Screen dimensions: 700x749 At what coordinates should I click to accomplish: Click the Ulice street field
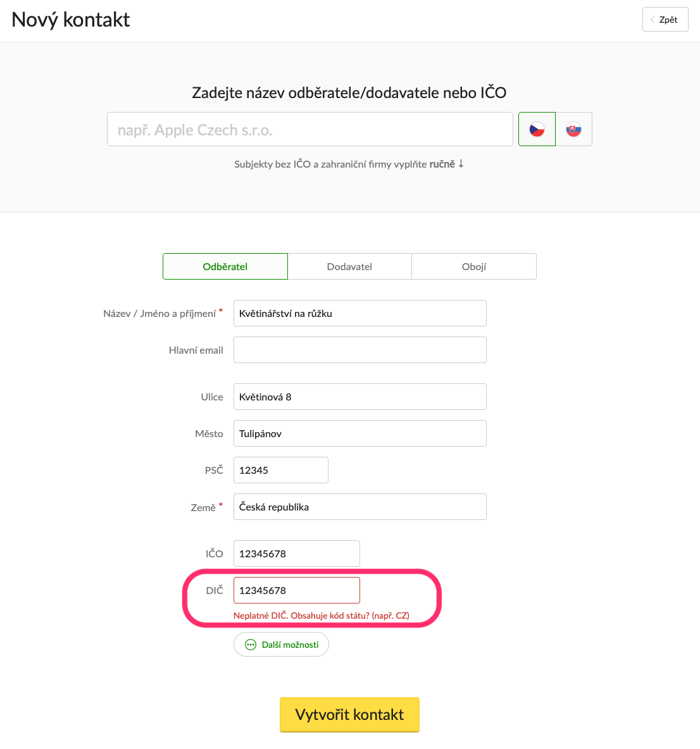pyautogui.click(x=359, y=397)
